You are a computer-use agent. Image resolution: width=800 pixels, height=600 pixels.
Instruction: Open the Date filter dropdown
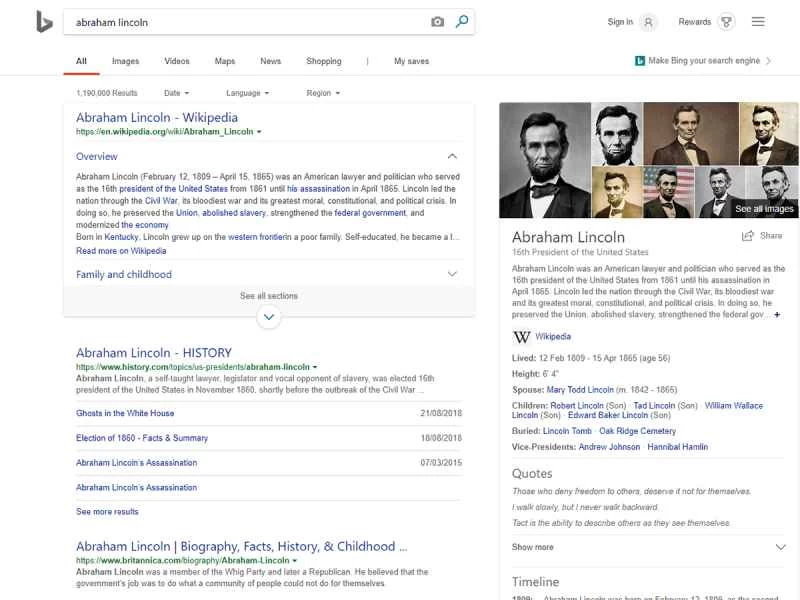click(177, 93)
